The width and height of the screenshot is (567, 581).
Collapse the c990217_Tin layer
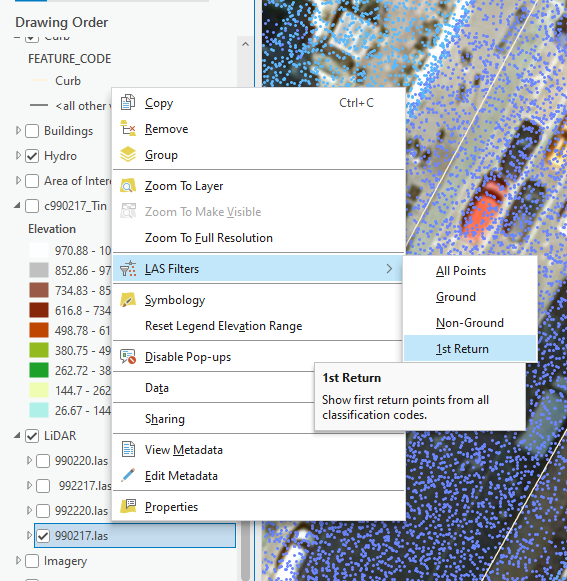point(17,205)
